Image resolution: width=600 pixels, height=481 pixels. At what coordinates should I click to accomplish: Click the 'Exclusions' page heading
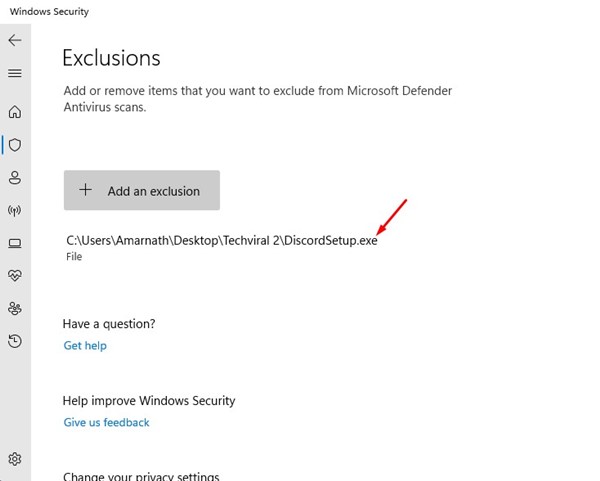(x=111, y=58)
